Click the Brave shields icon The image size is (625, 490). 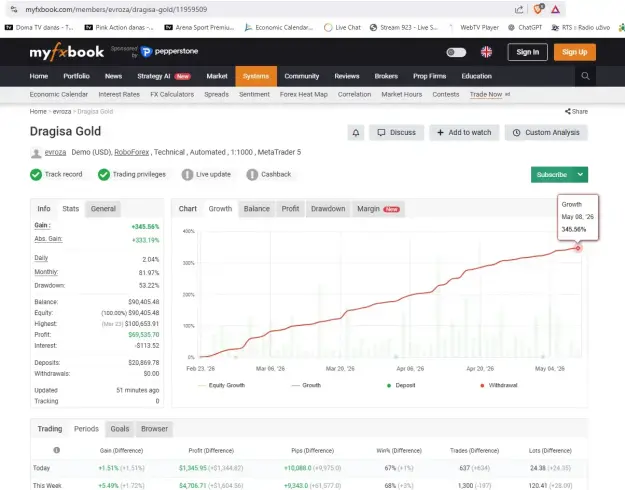[538, 9]
